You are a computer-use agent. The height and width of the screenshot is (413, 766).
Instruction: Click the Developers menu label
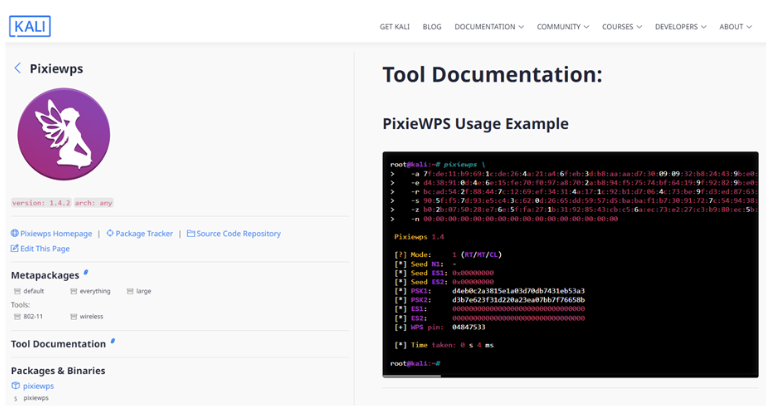click(x=676, y=27)
